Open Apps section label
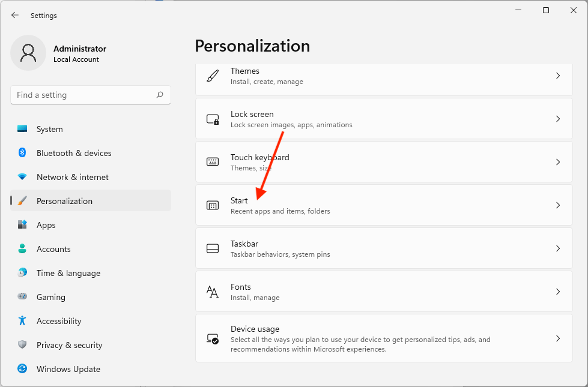 coord(46,225)
